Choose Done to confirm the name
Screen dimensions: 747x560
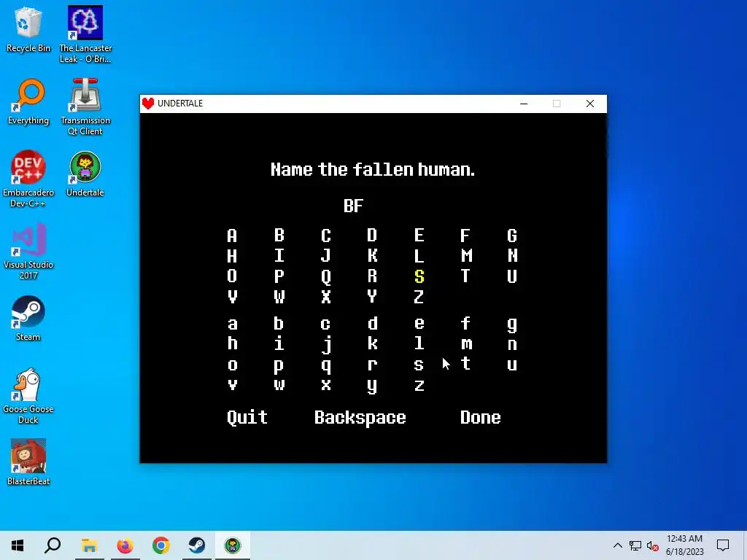tap(480, 418)
